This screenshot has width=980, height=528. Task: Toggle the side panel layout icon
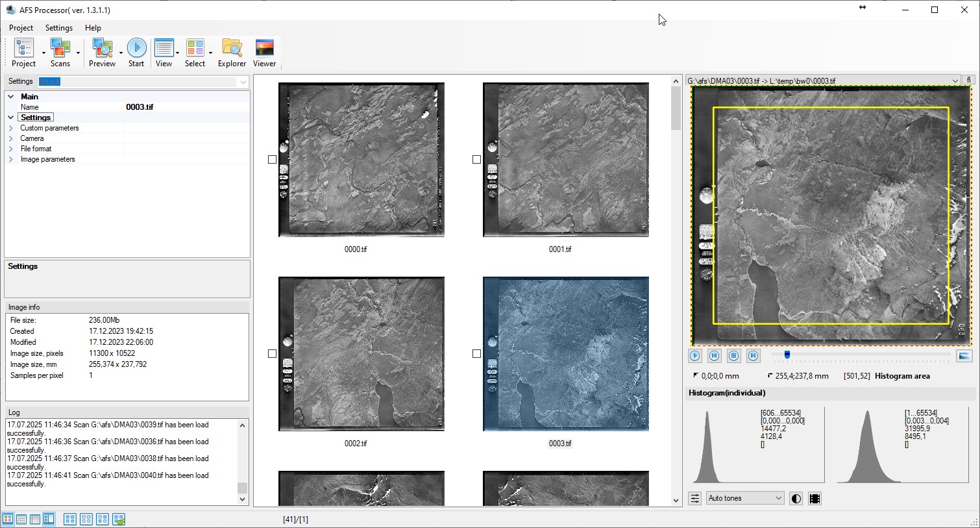(x=49, y=519)
